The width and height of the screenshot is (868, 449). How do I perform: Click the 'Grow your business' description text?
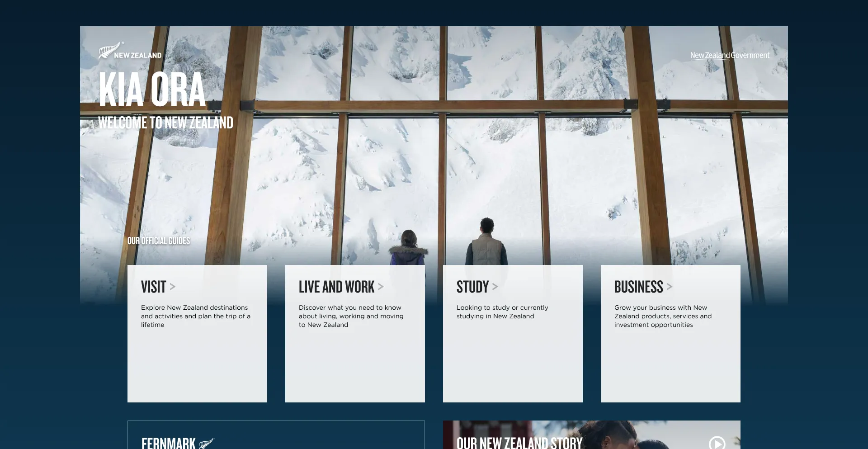(x=663, y=316)
